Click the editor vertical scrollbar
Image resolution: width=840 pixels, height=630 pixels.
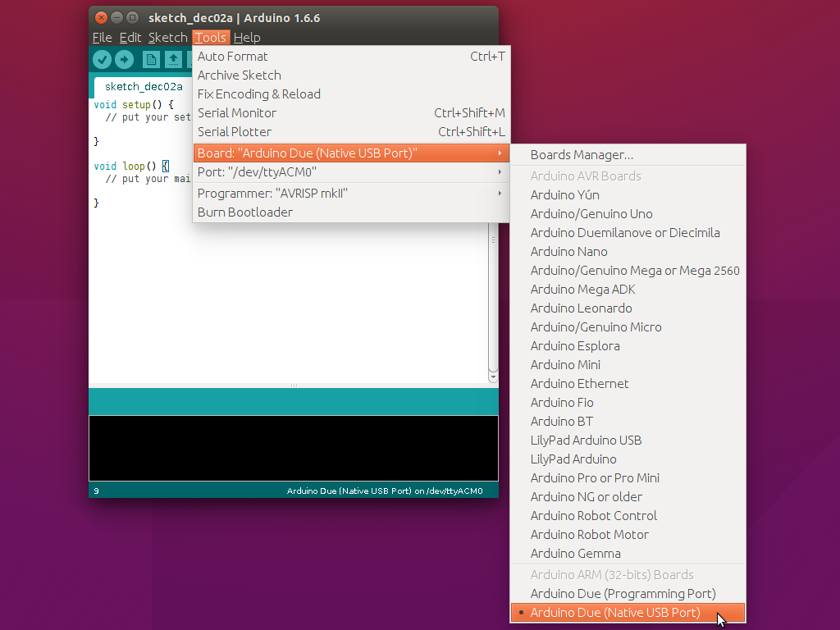click(493, 297)
